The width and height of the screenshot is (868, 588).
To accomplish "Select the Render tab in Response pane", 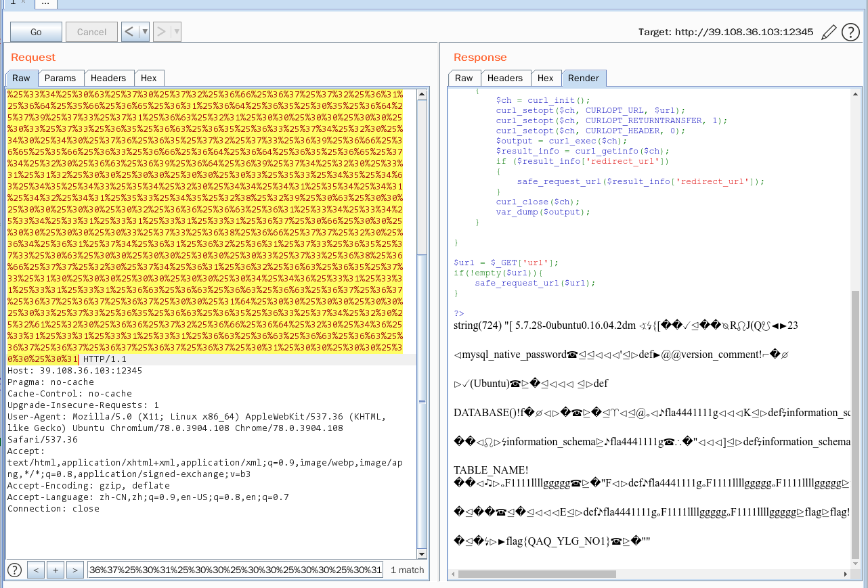I will [x=584, y=78].
